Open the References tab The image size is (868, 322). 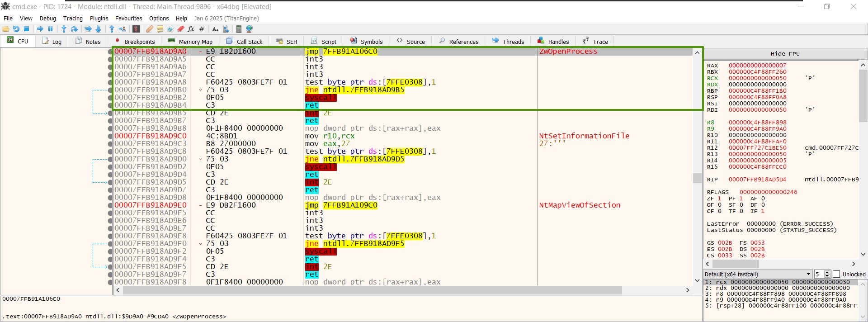[458, 42]
